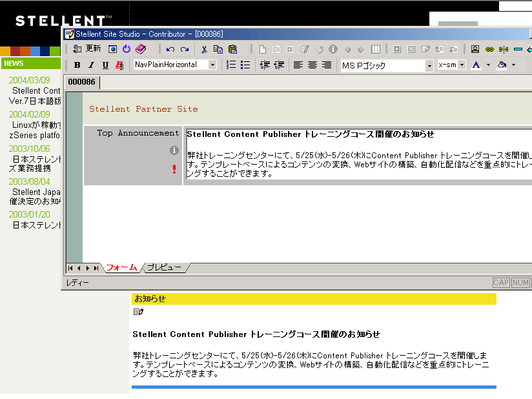Click the toolbar info circle icon
The image size is (532, 399).
333,49
